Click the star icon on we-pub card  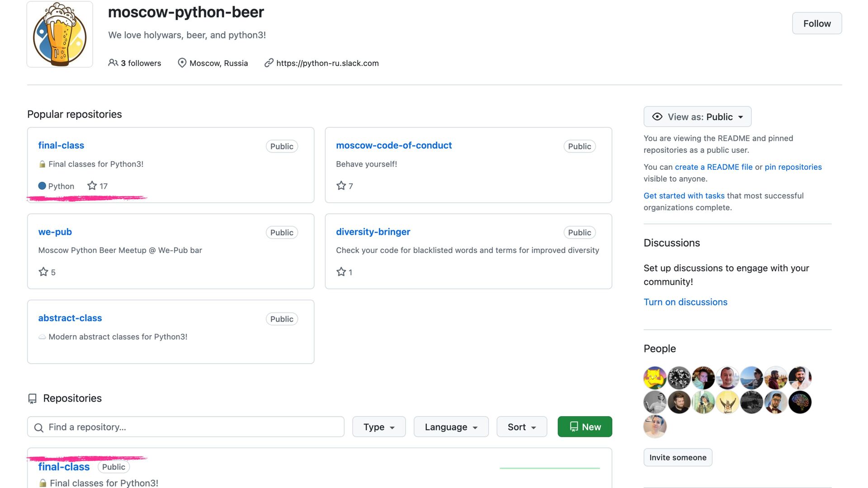(43, 272)
